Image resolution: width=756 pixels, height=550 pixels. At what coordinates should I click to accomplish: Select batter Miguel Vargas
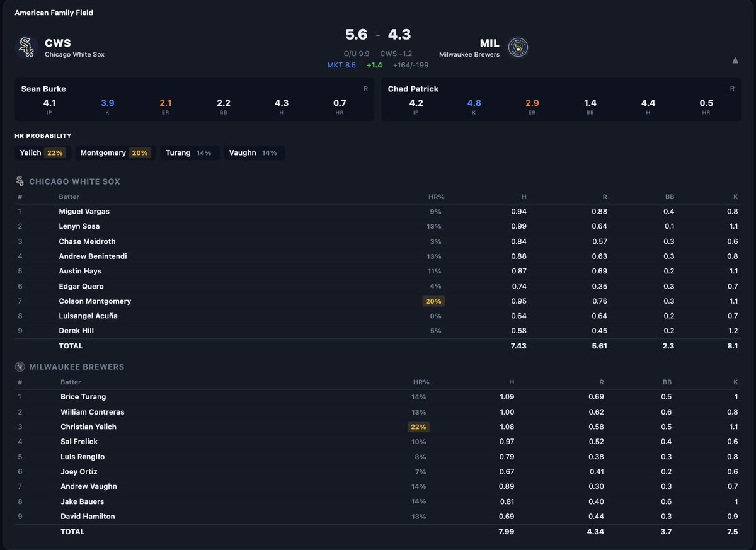click(84, 212)
